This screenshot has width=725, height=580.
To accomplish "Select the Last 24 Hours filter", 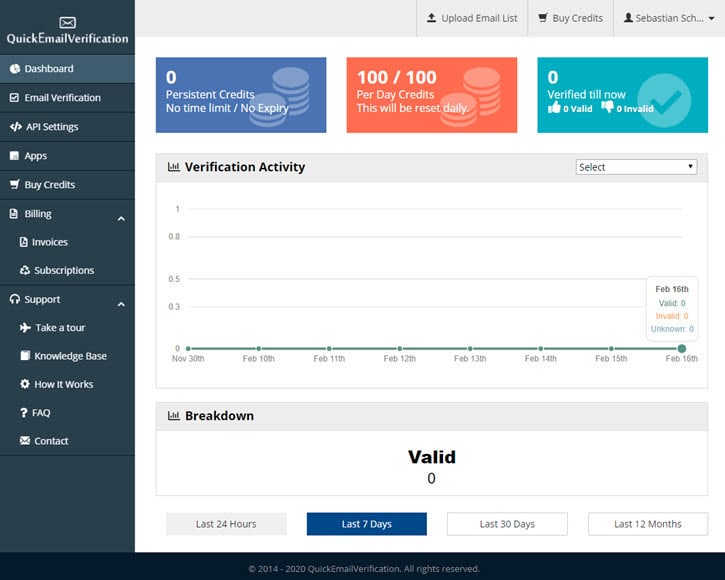I will coord(226,524).
